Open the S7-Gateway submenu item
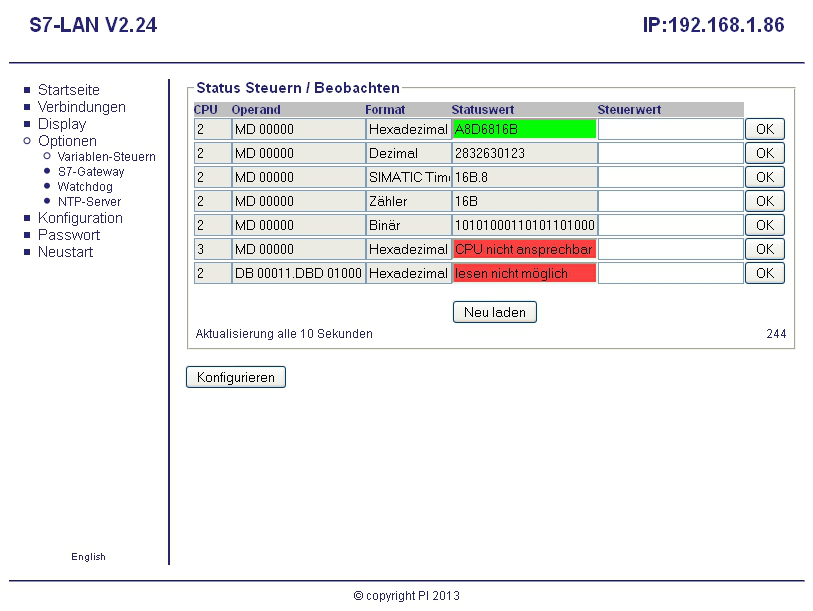Viewport: 813px width, 611px height. [x=91, y=172]
